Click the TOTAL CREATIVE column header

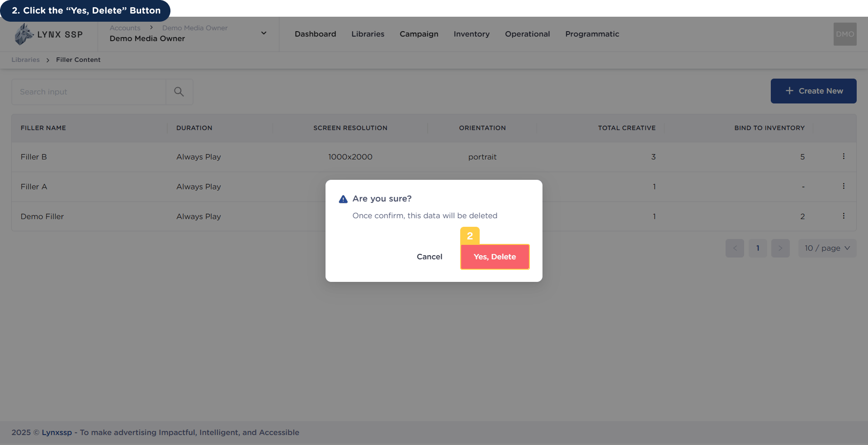(x=627, y=128)
